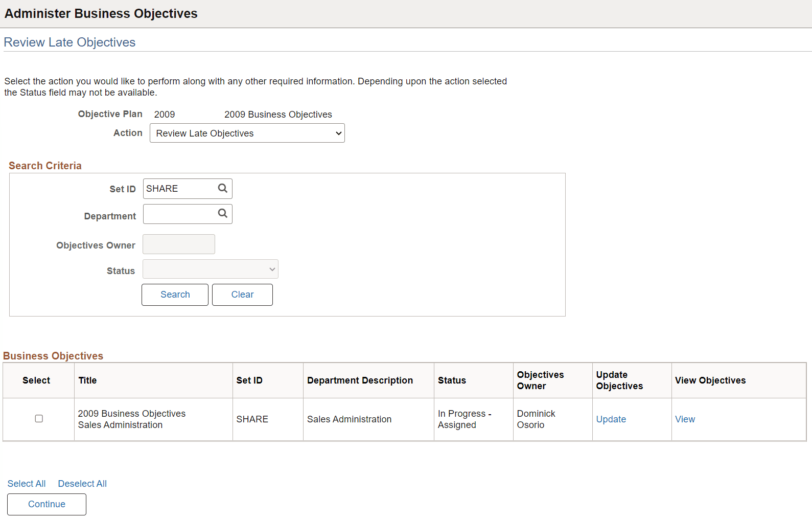Click the Objectives Owner input field
The image size is (812, 518).
[179, 244]
